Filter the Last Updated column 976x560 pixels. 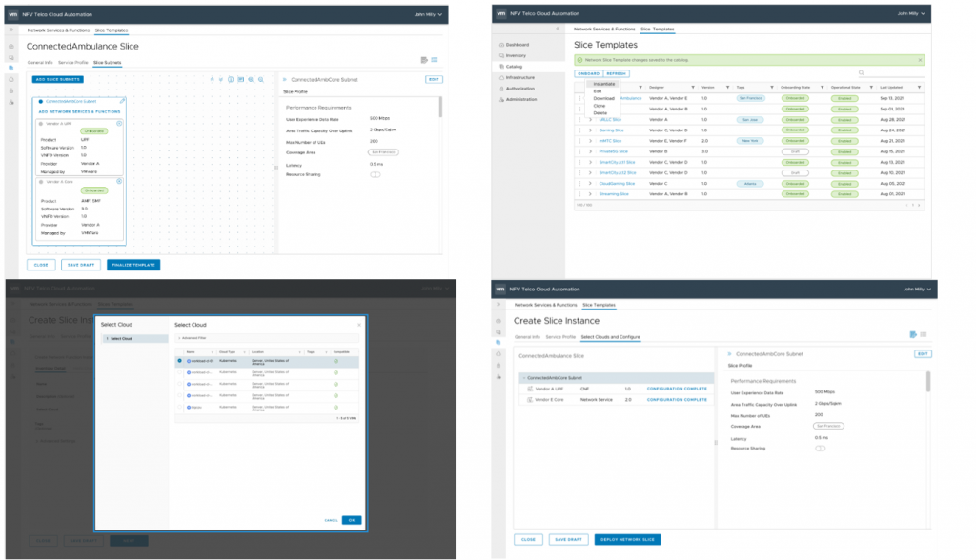(919, 87)
